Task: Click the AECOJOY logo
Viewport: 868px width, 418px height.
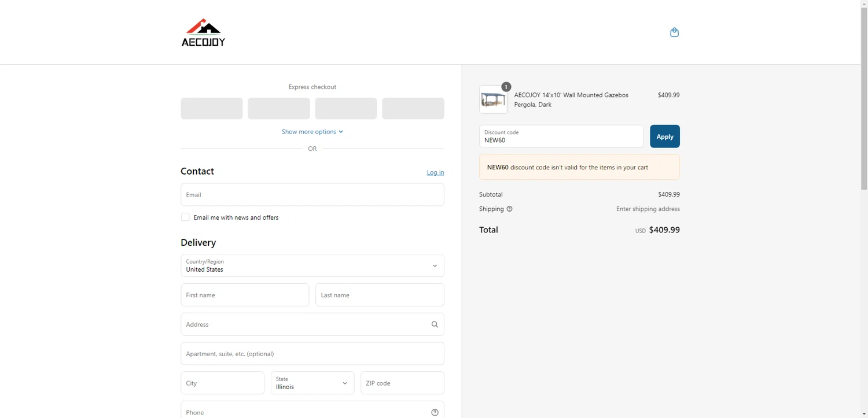Action: coord(203,32)
